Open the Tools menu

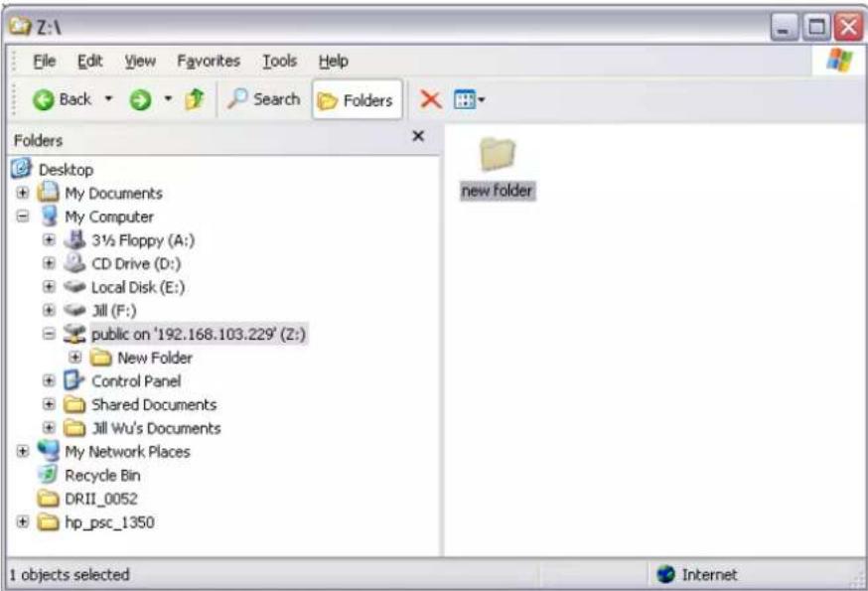tap(279, 61)
